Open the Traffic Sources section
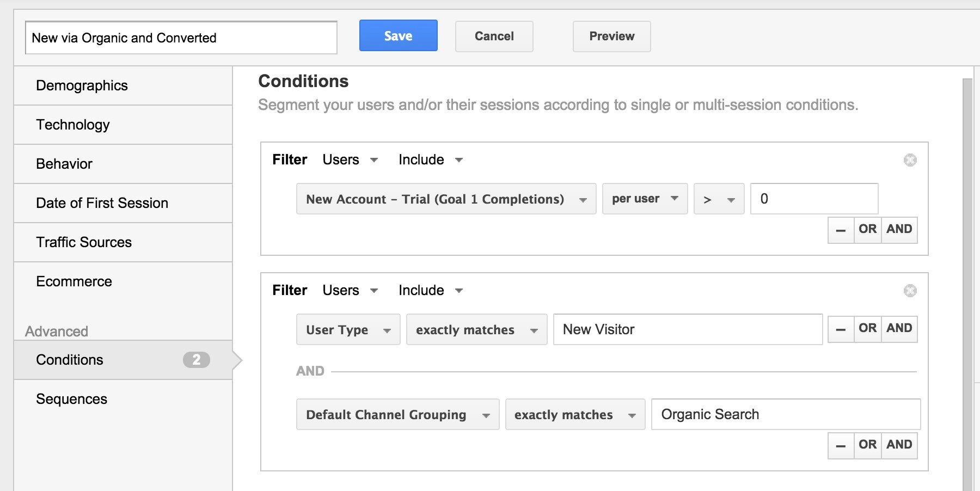The height and width of the screenshot is (491, 980). pos(84,242)
